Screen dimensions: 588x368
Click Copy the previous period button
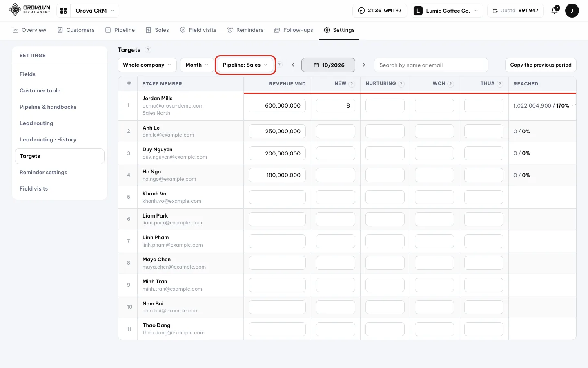(541, 65)
